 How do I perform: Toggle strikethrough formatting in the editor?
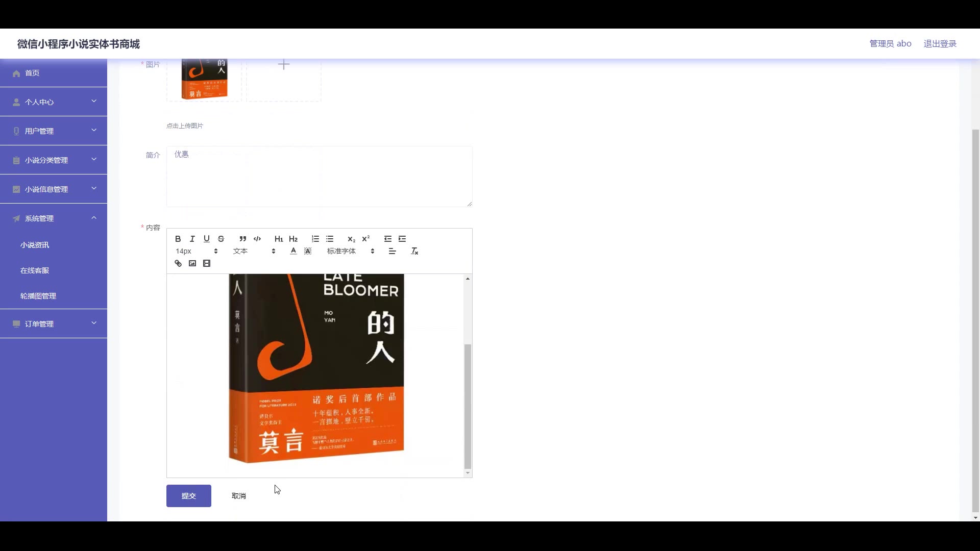[220, 239]
